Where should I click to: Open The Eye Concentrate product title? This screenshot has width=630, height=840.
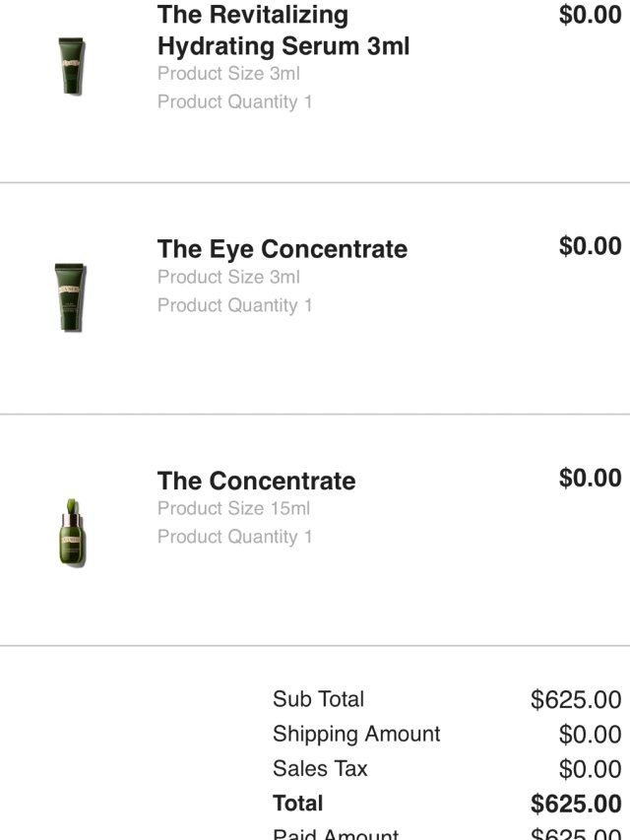[282, 249]
